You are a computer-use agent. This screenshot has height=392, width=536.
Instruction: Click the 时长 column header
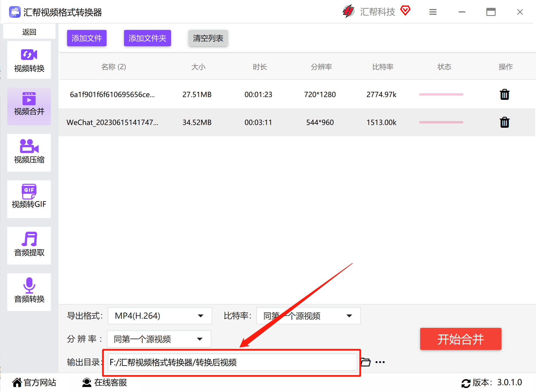click(x=260, y=67)
